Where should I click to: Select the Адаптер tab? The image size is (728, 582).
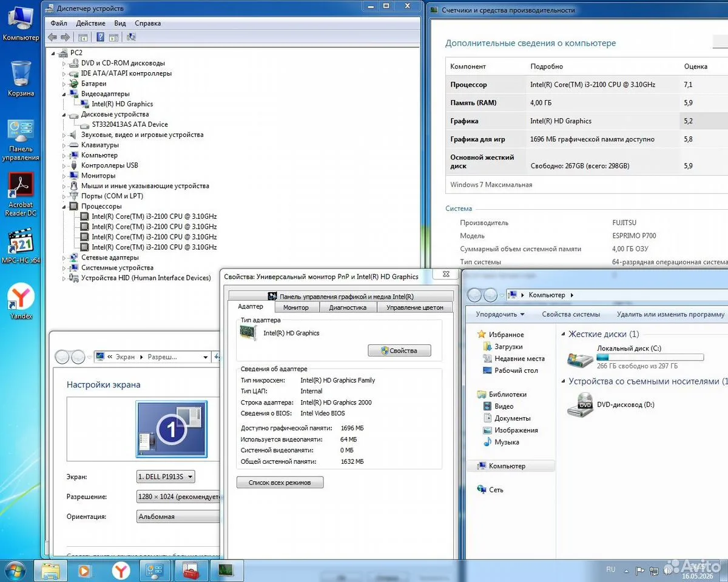(x=251, y=307)
